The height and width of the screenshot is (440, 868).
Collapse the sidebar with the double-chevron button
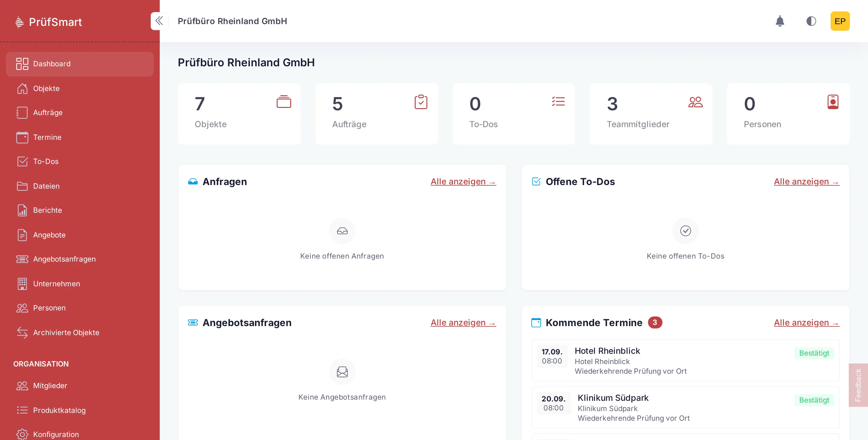pos(159,21)
